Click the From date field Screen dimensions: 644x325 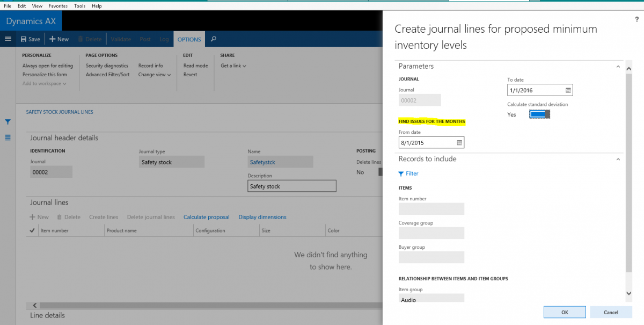tap(431, 142)
